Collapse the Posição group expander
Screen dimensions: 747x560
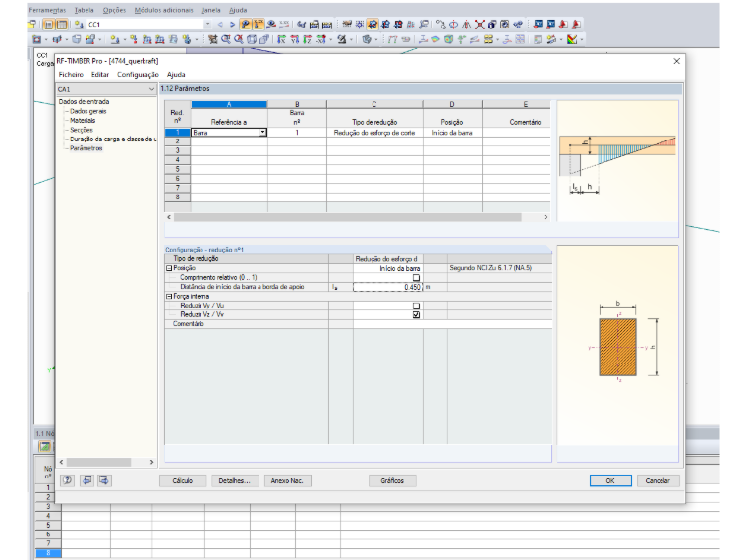tap(169, 268)
